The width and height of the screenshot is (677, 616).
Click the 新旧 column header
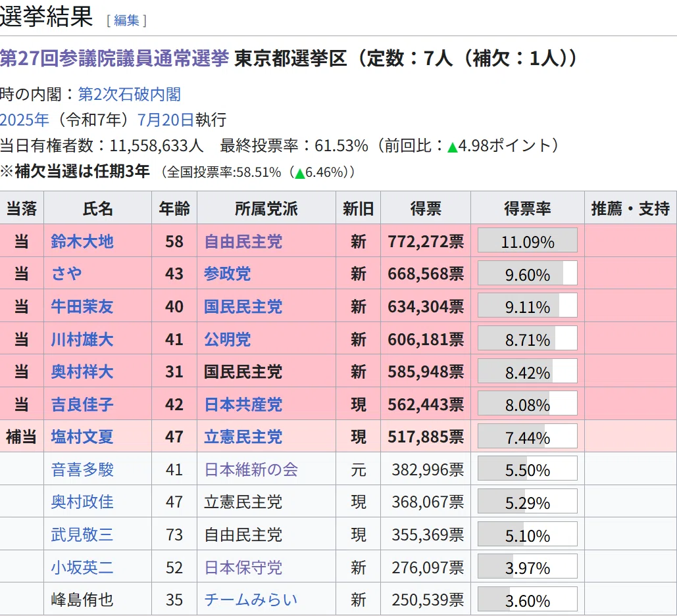click(358, 208)
